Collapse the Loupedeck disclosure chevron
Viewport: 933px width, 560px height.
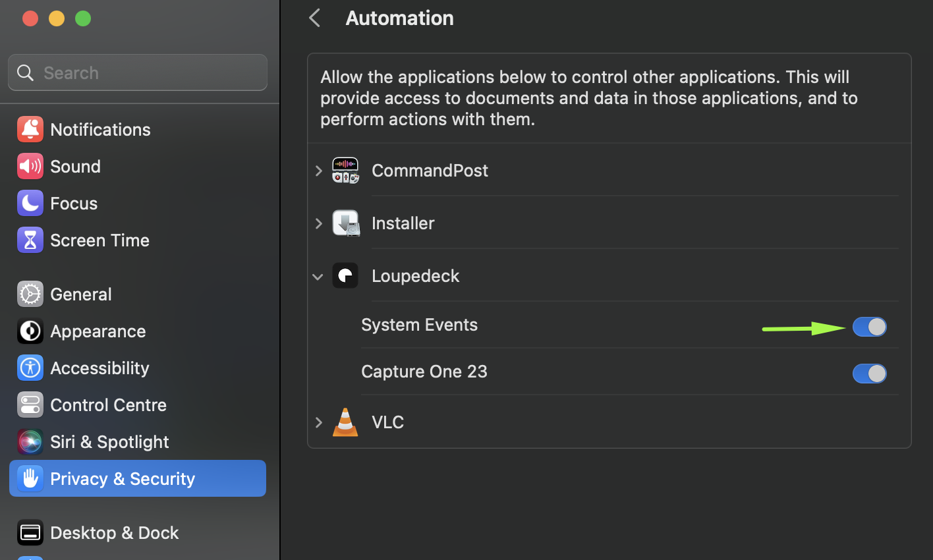click(318, 277)
